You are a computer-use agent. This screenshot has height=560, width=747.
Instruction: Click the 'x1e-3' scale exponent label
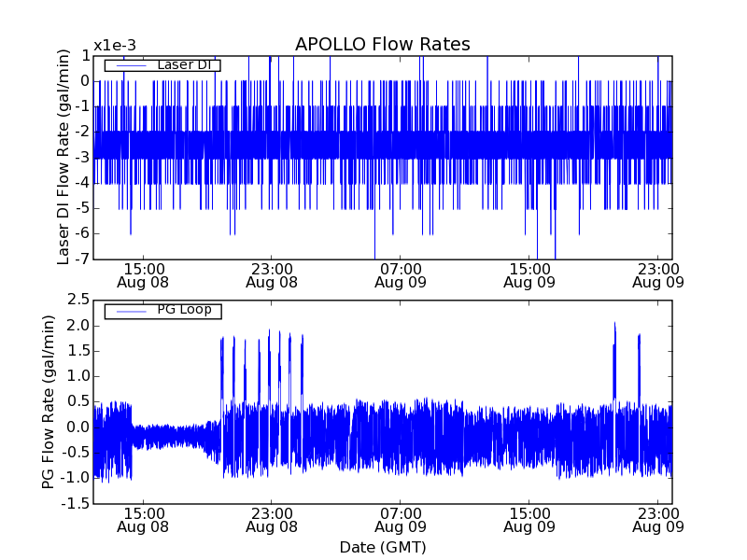(115, 46)
